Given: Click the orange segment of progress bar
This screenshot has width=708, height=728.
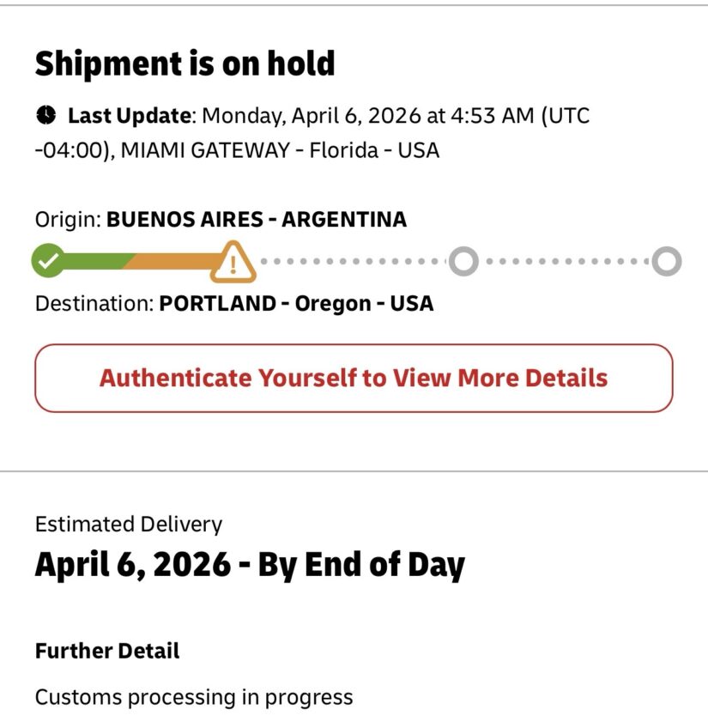Looking at the screenshot, I should point(172,261).
